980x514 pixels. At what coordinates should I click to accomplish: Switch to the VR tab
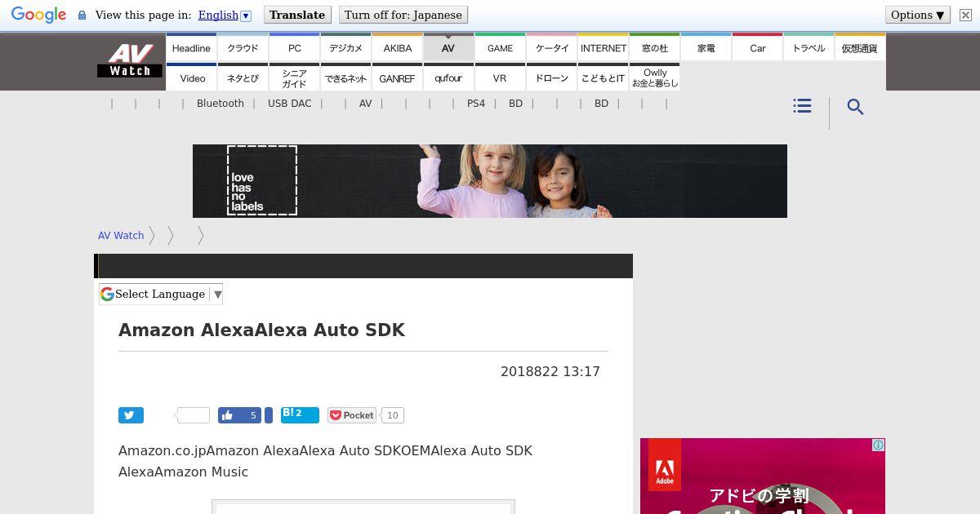click(500, 78)
